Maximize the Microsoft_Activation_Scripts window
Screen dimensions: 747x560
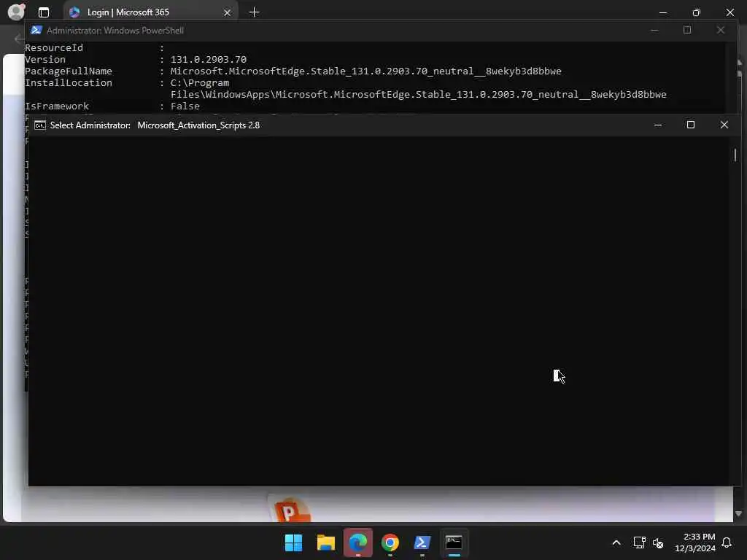pyautogui.click(x=691, y=125)
